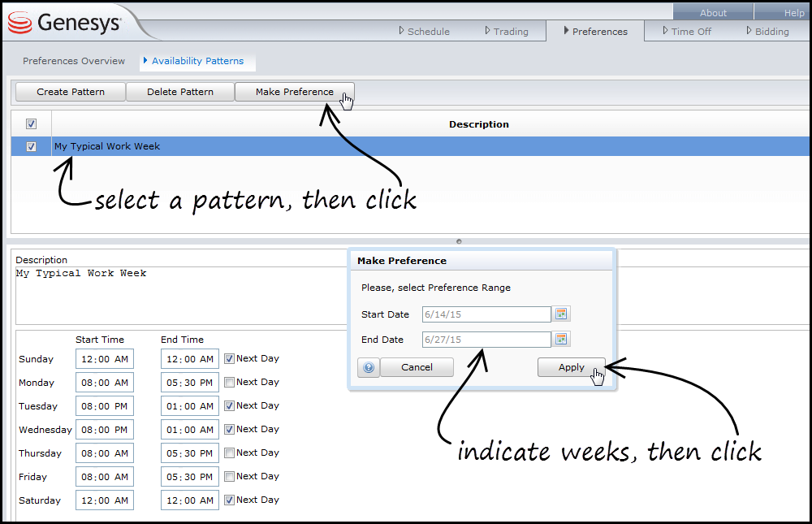Go to Preferences Overview
The image size is (812, 524).
pos(74,61)
